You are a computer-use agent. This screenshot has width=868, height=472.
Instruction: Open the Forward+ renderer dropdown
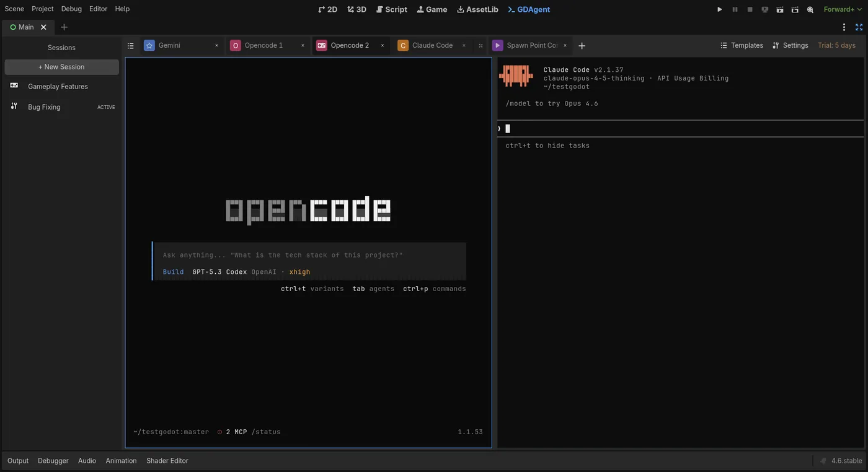pyautogui.click(x=842, y=9)
